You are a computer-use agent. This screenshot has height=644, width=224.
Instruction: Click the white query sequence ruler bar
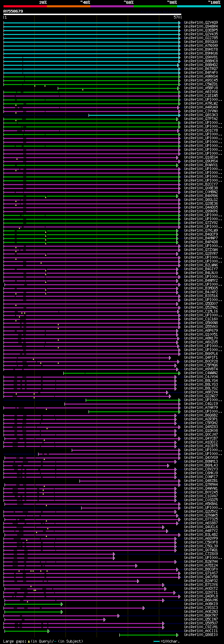(92, 14)
